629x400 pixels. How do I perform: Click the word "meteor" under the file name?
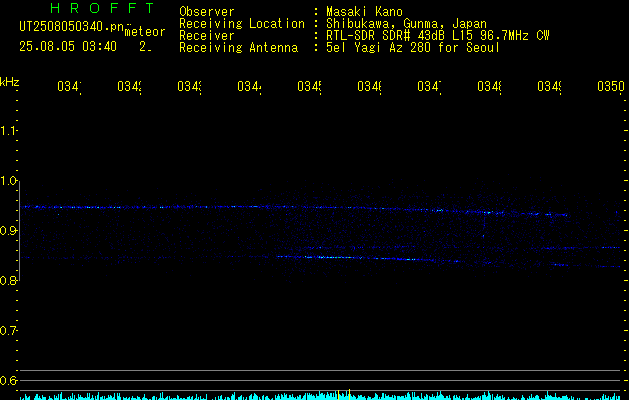coord(145,32)
